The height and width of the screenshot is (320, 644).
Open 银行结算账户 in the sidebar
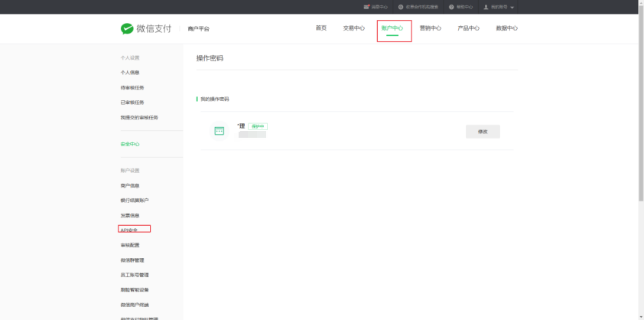point(135,201)
